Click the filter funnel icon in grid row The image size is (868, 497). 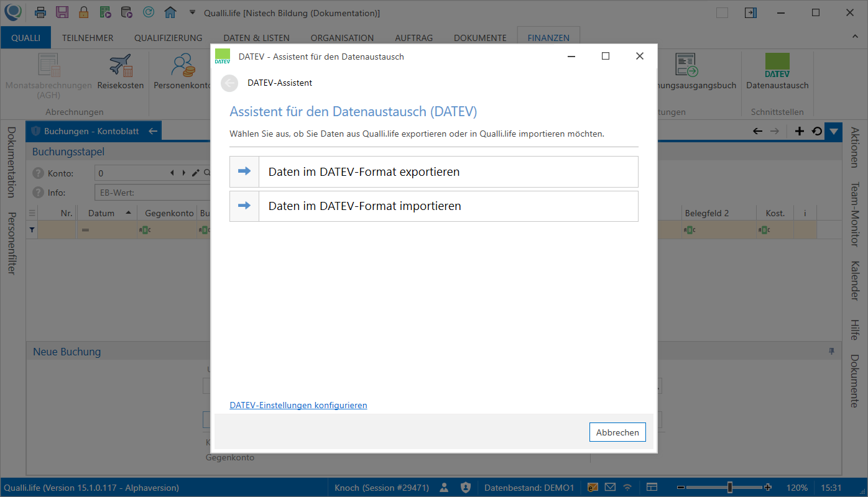(x=32, y=230)
